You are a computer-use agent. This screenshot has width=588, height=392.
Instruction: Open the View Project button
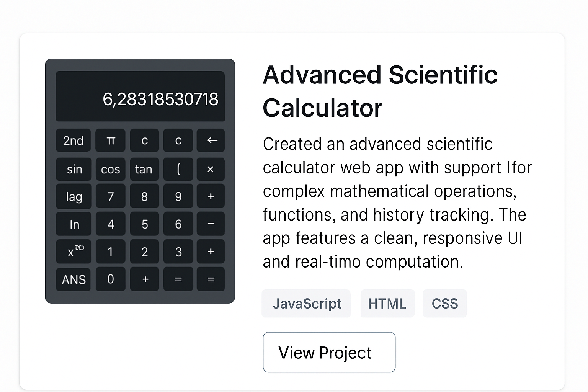tap(329, 352)
